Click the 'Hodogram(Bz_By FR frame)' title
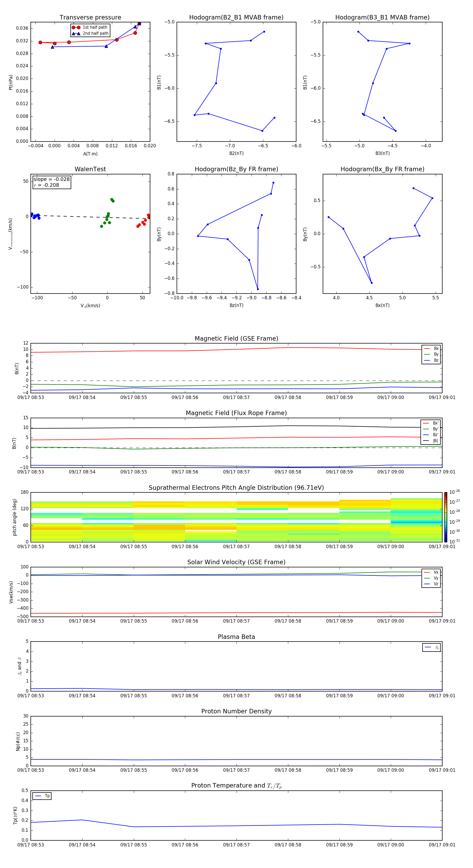 [x=236, y=169]
